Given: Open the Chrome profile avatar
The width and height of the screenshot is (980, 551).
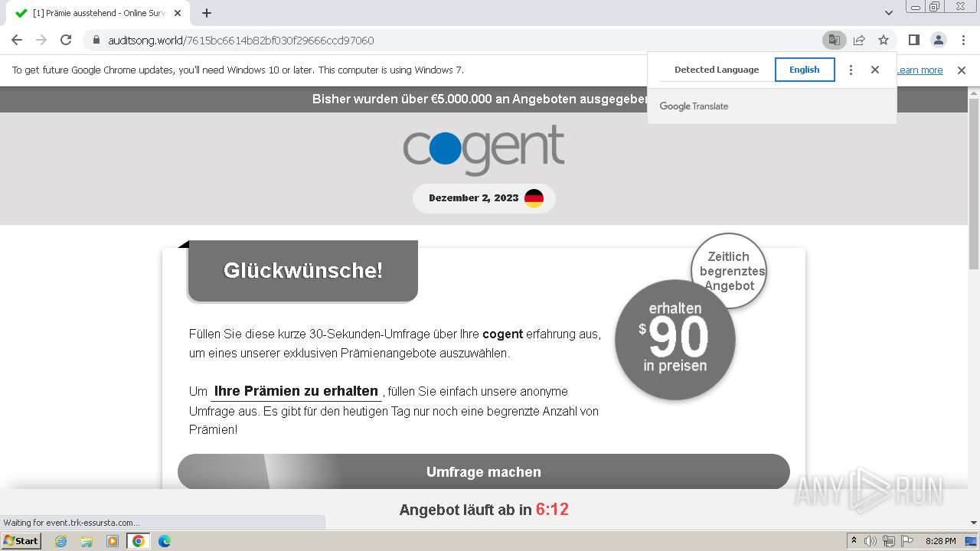Looking at the screenshot, I should tap(938, 40).
